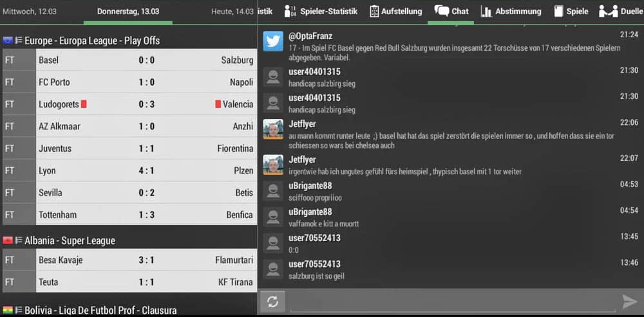The width and height of the screenshot is (644, 317).
Task: Click the FT status of Basel match
Action: click(10, 60)
